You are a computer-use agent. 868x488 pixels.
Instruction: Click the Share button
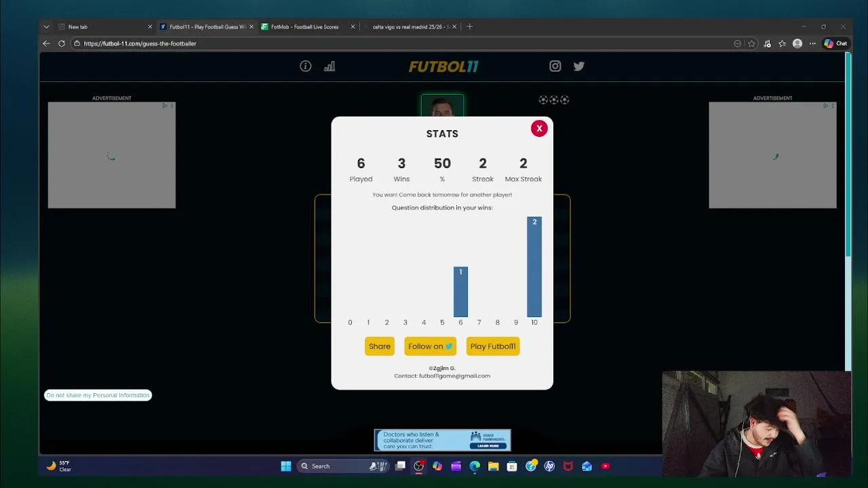click(380, 346)
